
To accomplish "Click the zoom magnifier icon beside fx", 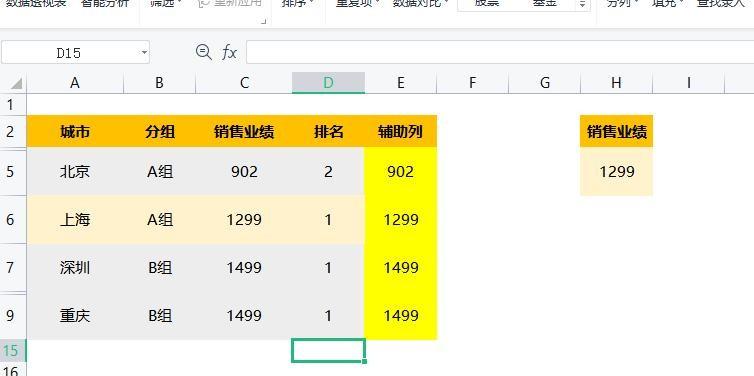I will (204, 51).
